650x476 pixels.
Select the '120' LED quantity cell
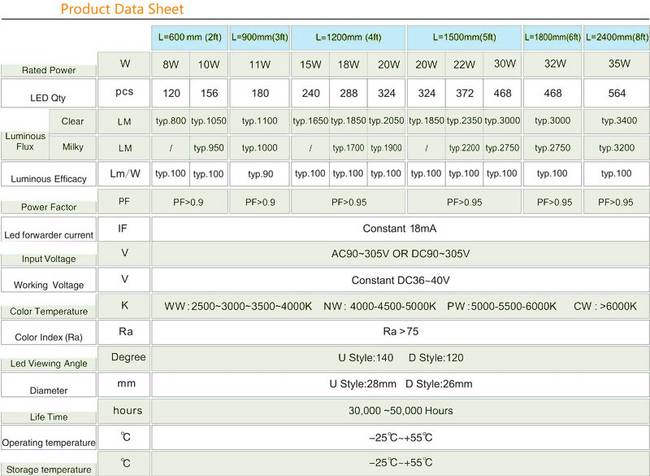[x=171, y=93]
